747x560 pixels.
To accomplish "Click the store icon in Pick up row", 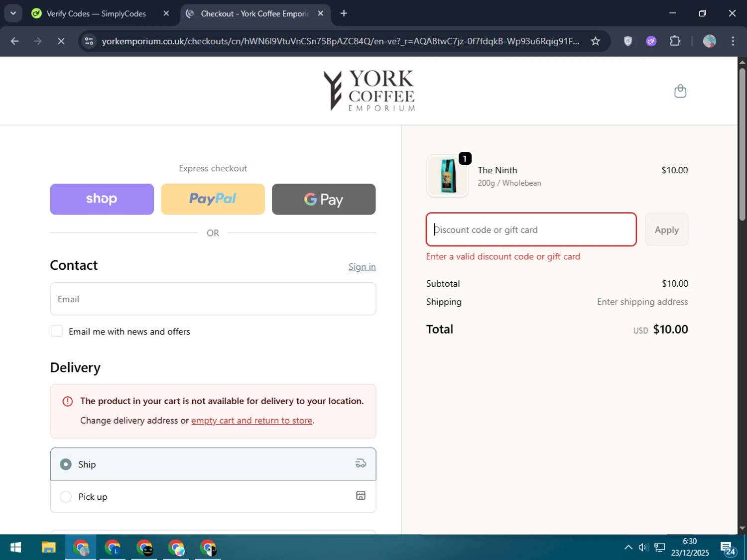I will click(361, 495).
